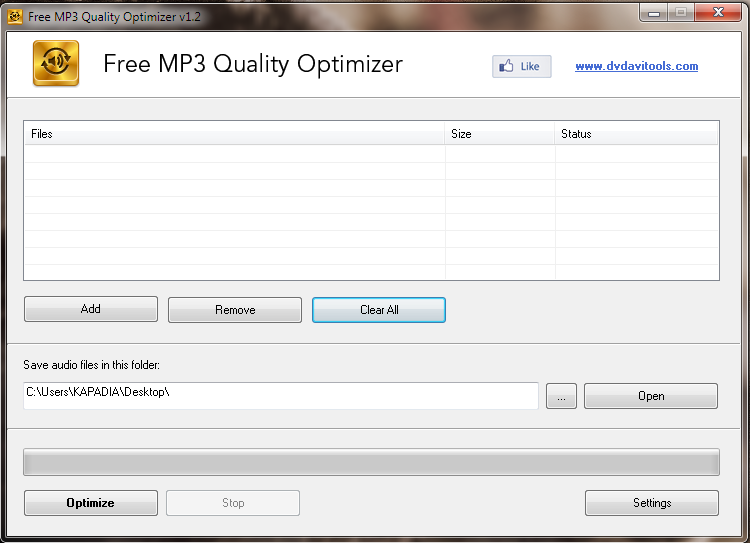Click the small title bar app icon

pyautogui.click(x=15, y=16)
